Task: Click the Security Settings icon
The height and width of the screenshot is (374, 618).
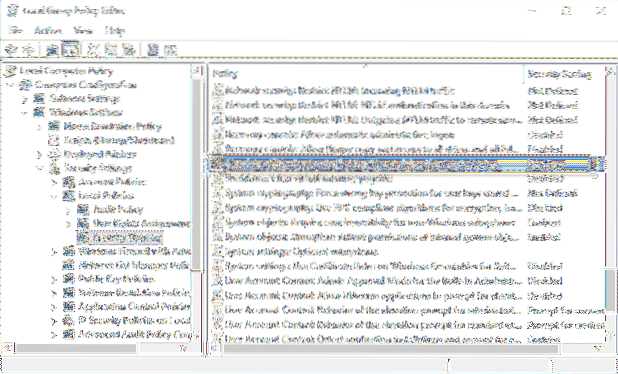Action: [54, 168]
